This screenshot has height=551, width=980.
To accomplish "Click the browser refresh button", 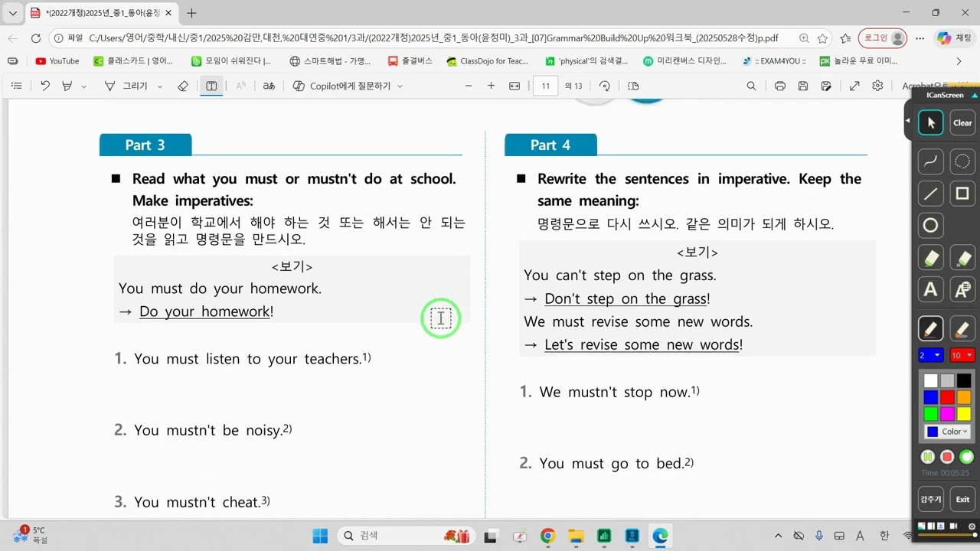I will [x=35, y=37].
